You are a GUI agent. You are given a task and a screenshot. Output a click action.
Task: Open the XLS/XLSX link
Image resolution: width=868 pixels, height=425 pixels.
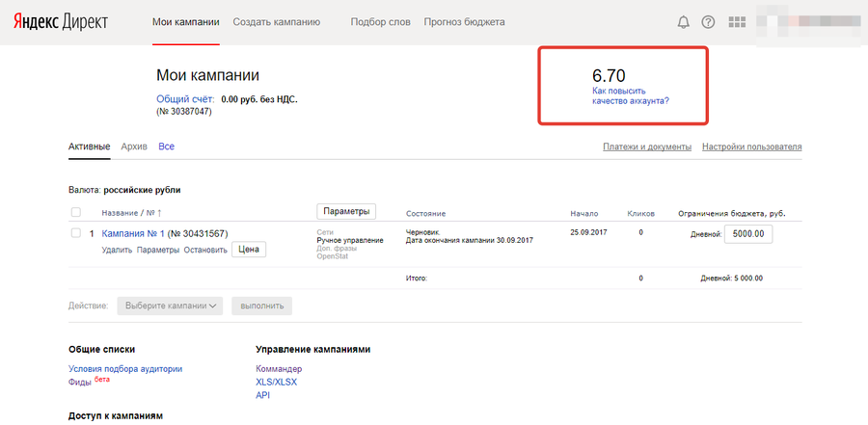click(276, 383)
